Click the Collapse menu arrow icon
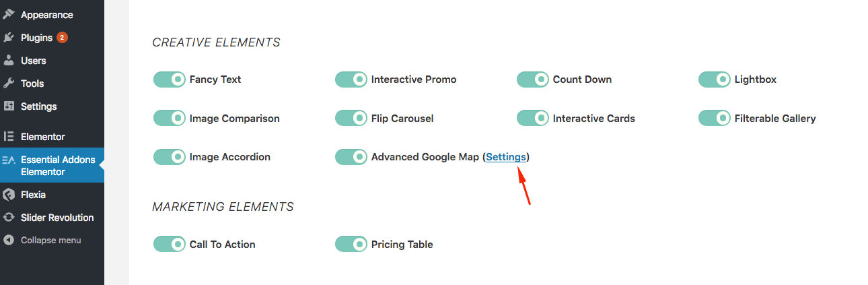The width and height of the screenshot is (868, 285). (9, 240)
